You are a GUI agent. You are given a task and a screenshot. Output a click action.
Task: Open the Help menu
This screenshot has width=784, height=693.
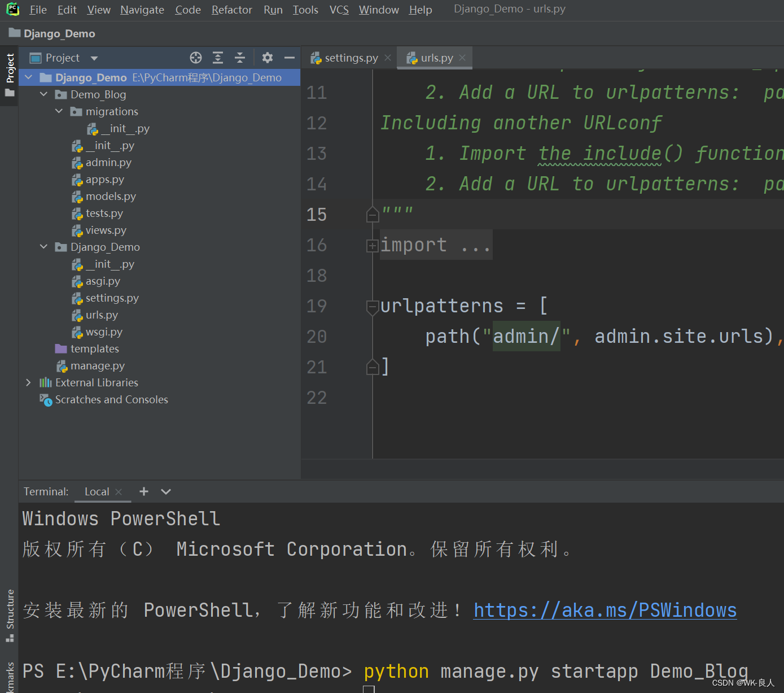[x=421, y=10]
